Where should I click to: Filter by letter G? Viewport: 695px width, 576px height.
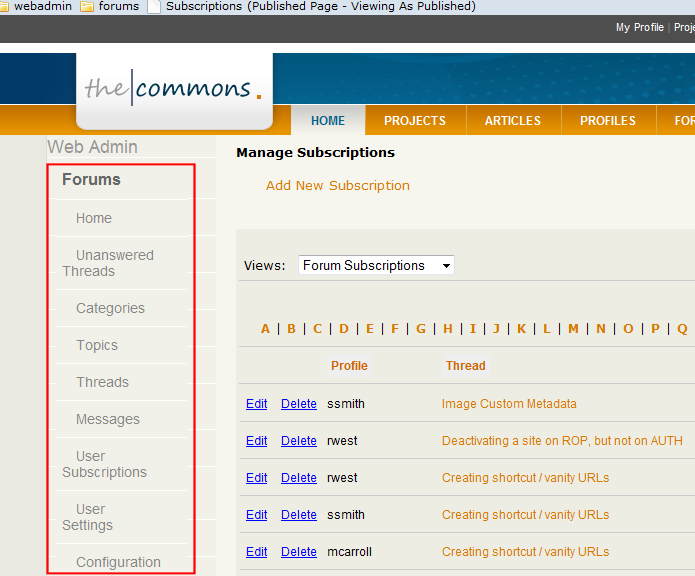(421, 329)
